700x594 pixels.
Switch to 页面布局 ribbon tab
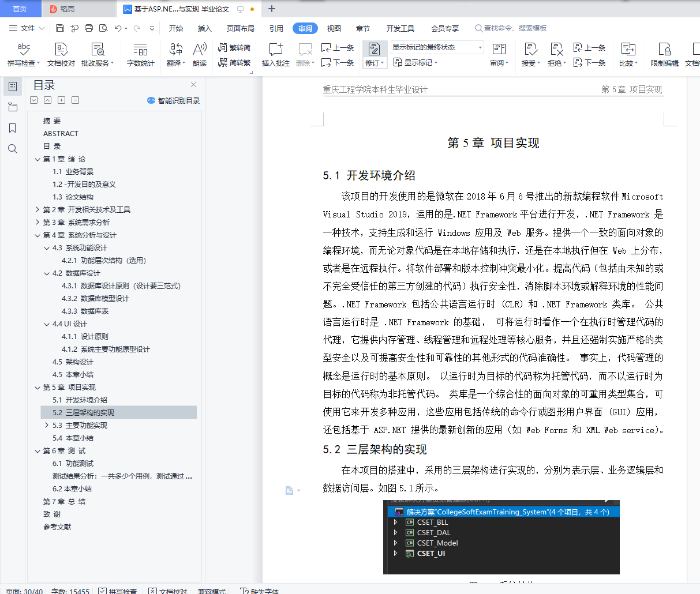241,28
